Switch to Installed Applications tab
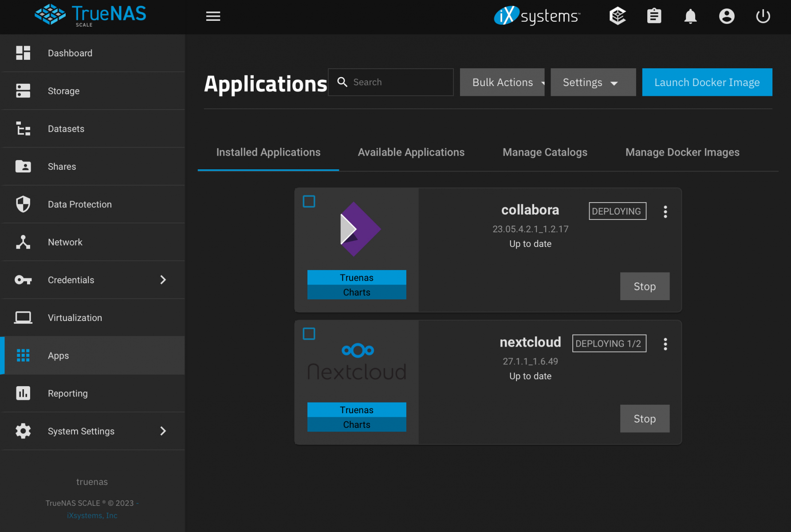 click(268, 152)
